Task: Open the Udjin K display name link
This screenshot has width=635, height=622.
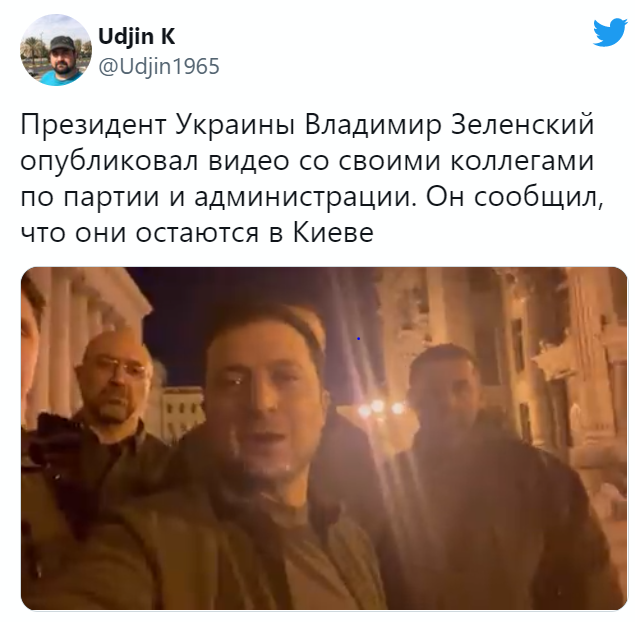Action: click(x=136, y=37)
